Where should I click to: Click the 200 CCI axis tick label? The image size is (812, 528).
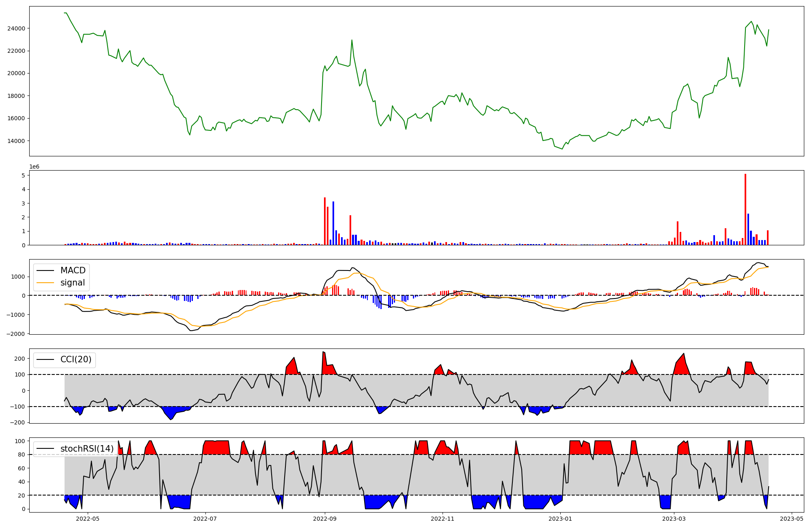point(20,359)
